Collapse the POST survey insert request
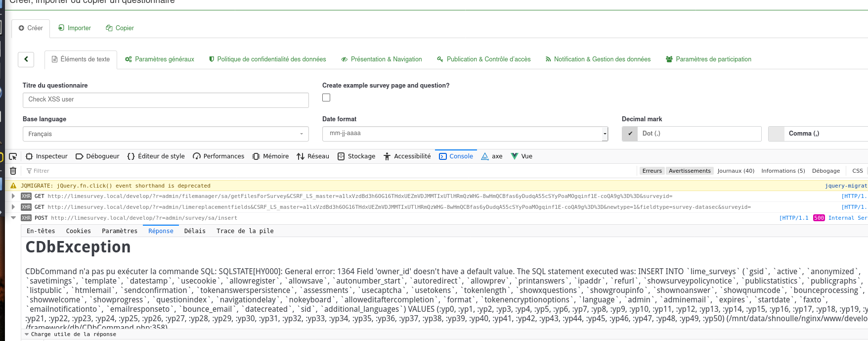Screen dimensions: 868x341 click(x=13, y=218)
